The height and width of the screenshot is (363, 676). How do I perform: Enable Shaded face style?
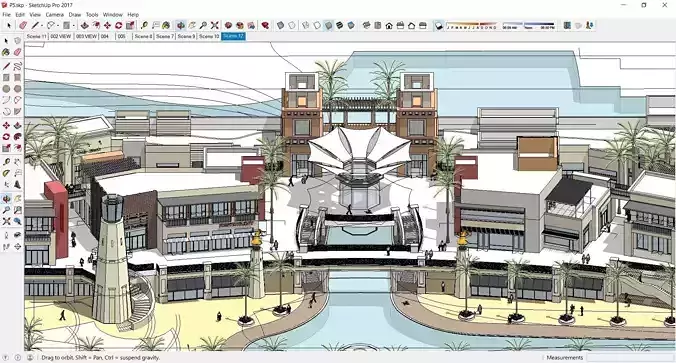click(328, 26)
